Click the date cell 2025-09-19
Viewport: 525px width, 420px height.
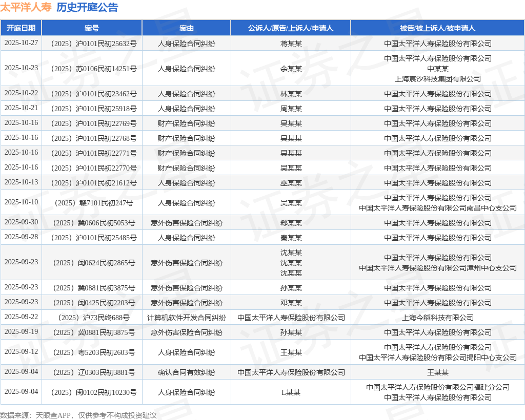click(x=21, y=332)
